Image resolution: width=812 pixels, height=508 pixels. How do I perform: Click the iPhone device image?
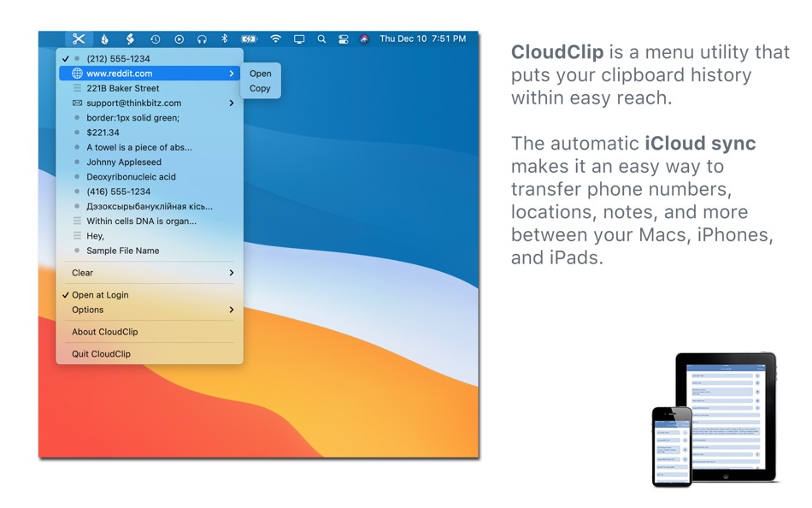[672, 446]
